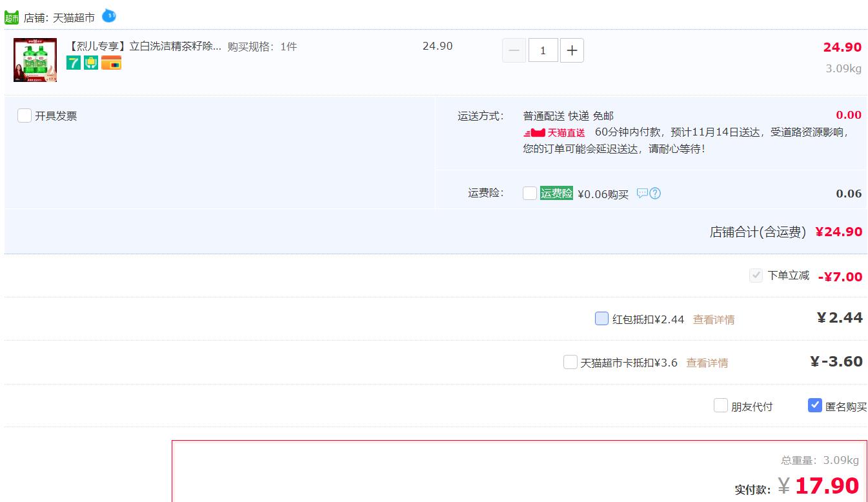868x502 pixels.
Task: Click the ¥2.44 red packet amount
Action: tap(840, 317)
